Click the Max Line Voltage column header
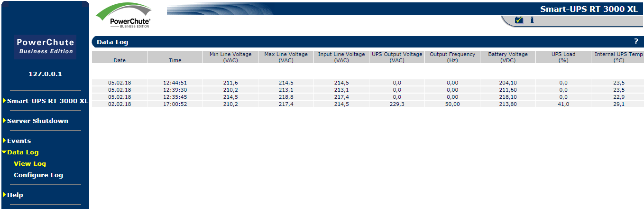Screen dimensions: 644x209 click(286, 57)
